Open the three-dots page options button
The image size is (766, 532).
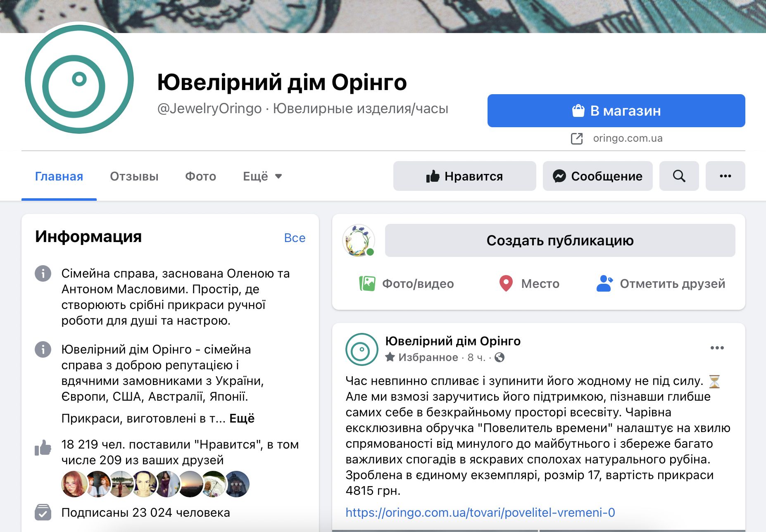click(725, 176)
